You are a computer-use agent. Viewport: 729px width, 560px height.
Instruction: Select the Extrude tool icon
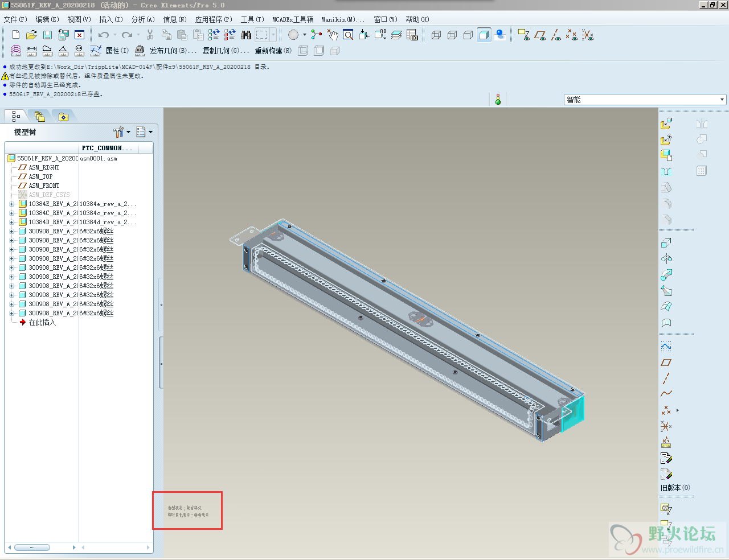[666, 242]
